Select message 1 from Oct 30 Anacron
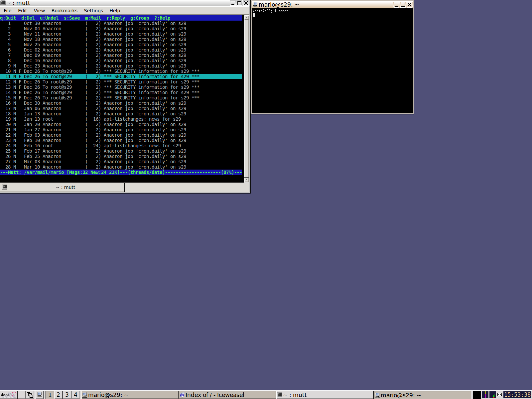 [121, 23]
